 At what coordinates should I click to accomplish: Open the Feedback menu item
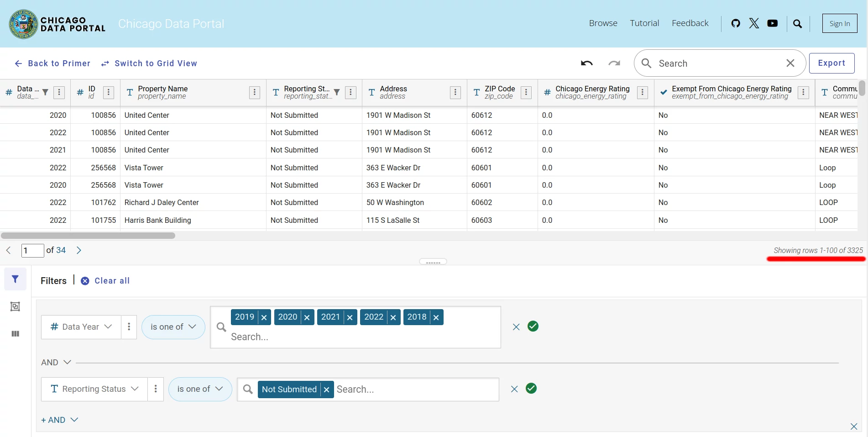pos(690,23)
